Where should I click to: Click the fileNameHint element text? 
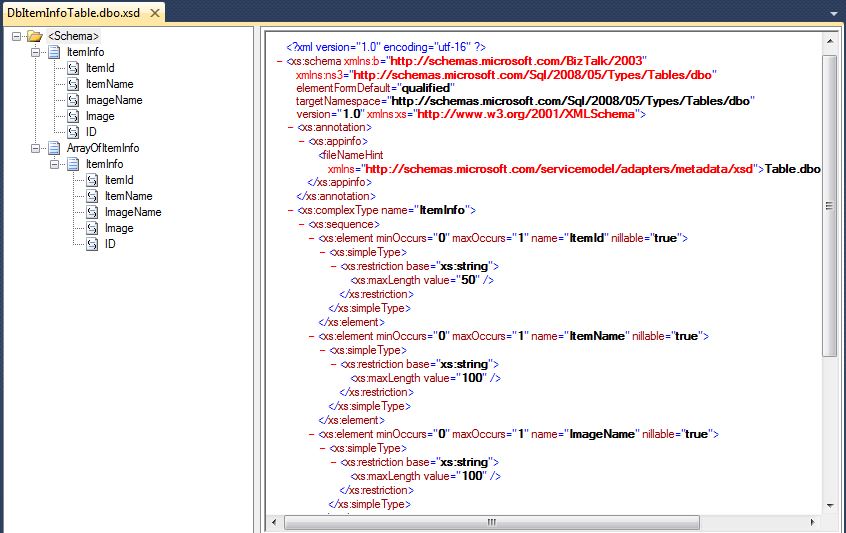click(x=351, y=155)
